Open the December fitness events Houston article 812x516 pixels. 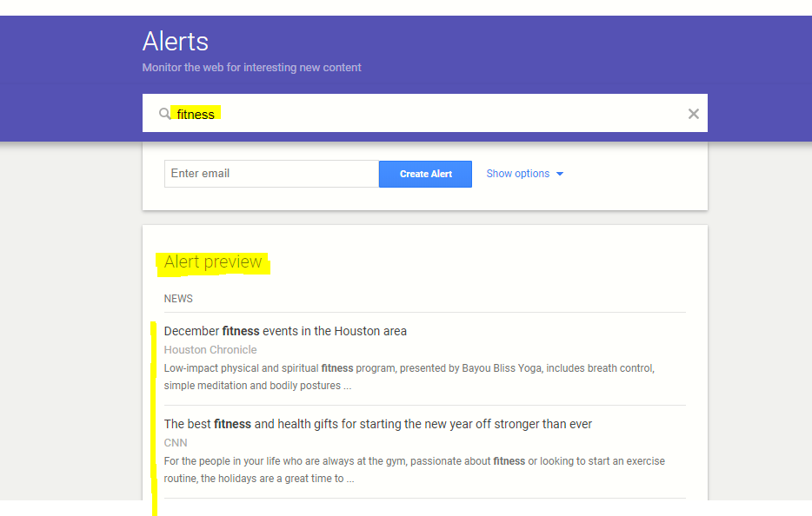(285, 331)
